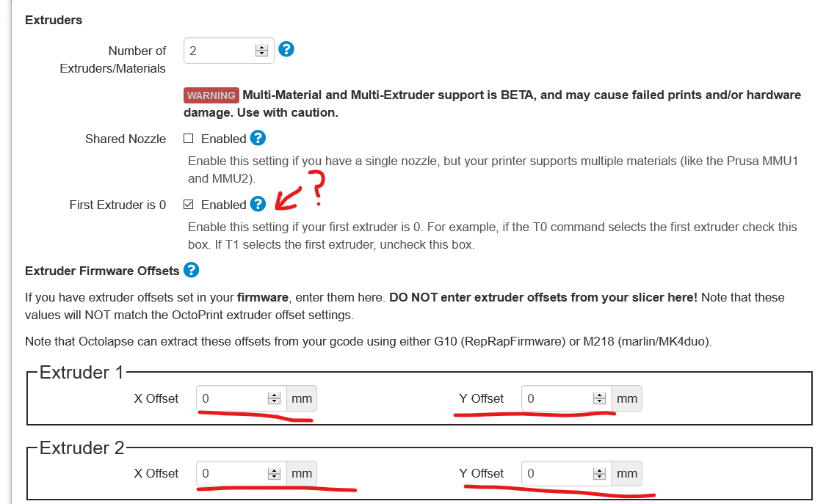Click Number of Extruders input field
The height and width of the screenshot is (504, 826).
tap(220, 51)
